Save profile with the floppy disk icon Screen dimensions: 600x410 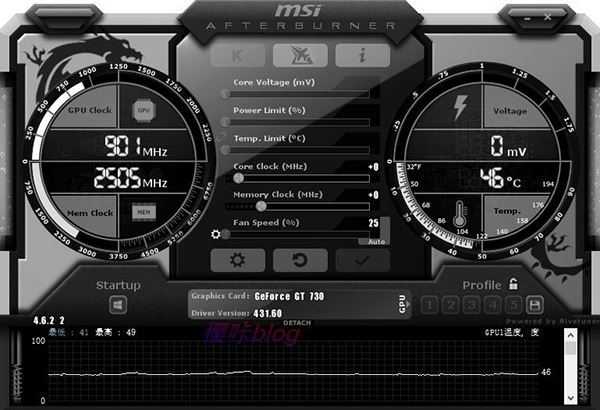[x=535, y=305]
